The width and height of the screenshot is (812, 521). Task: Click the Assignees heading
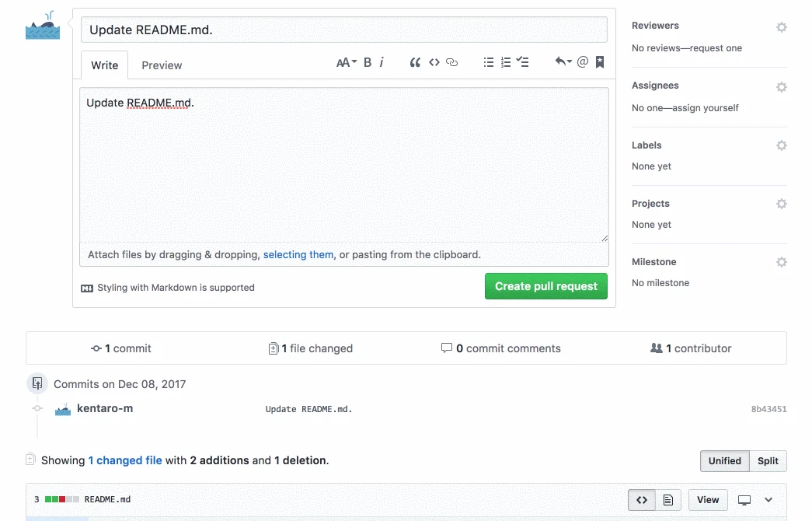point(655,86)
